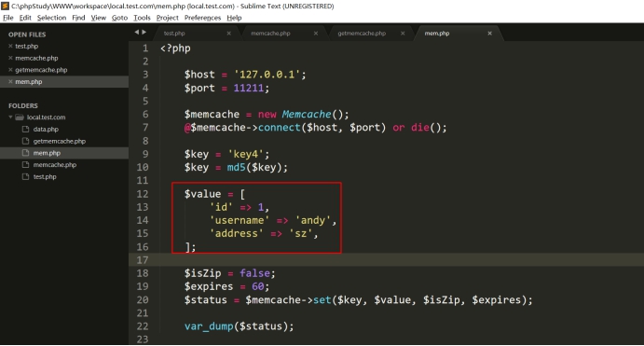Open the Preferences menu
This screenshot has width=644, height=346.
pos(202,18)
